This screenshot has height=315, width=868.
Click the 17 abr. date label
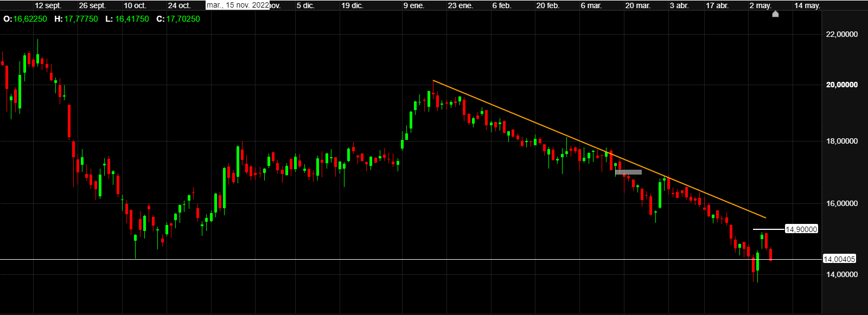(x=717, y=5)
